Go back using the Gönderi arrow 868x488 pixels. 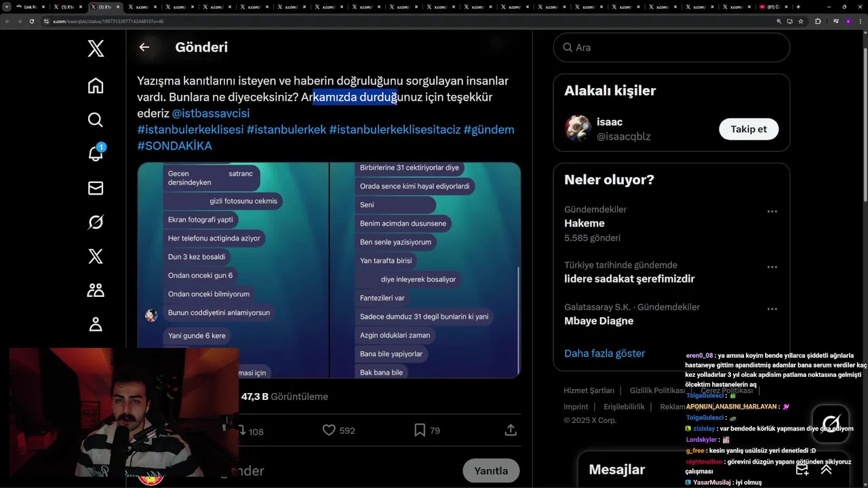[x=144, y=47]
